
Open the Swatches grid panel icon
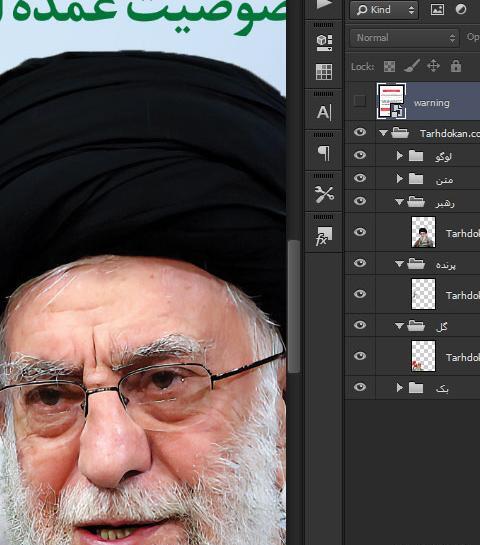coord(324,72)
